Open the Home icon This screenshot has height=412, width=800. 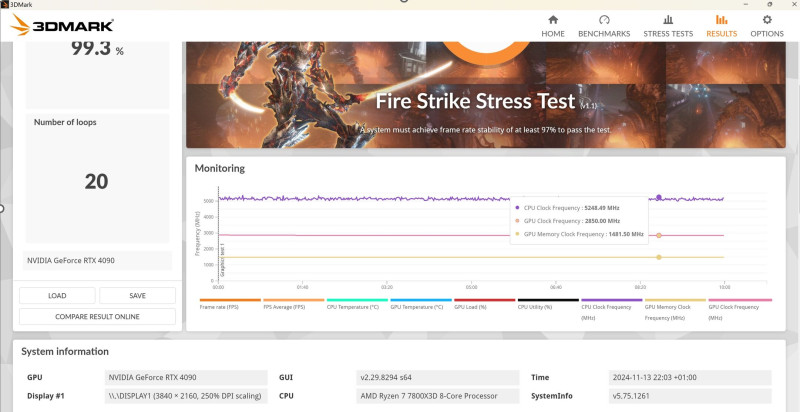pos(553,20)
